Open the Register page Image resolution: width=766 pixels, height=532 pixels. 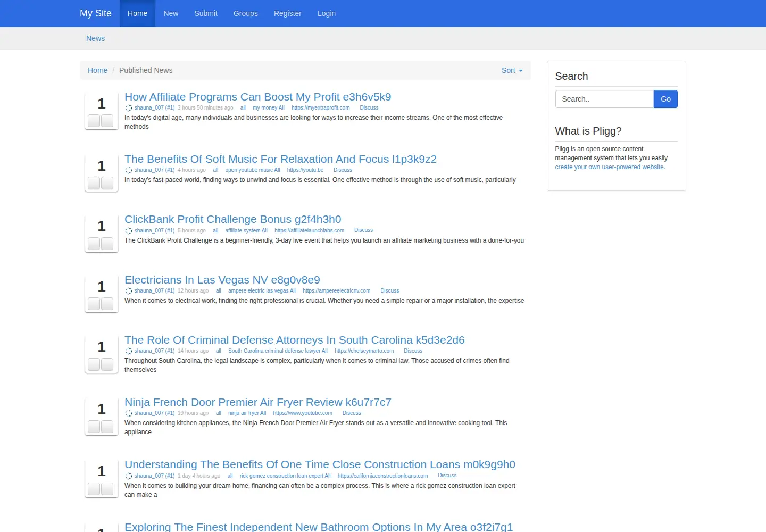coord(288,13)
